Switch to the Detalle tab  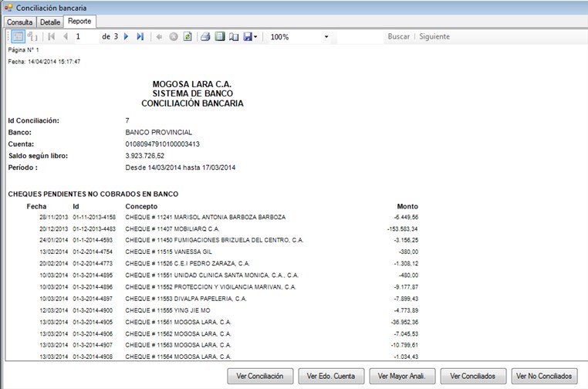pos(50,22)
